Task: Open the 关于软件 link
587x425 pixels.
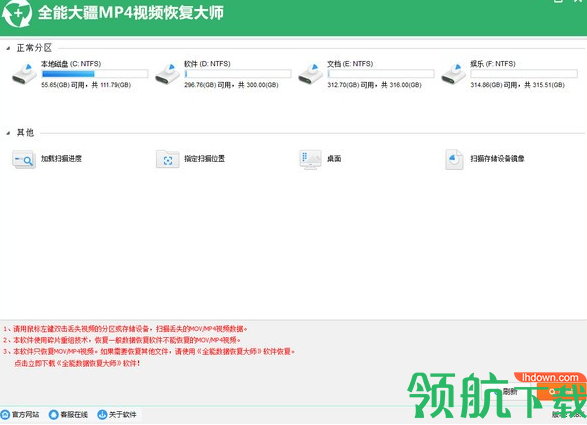Action: point(122,415)
